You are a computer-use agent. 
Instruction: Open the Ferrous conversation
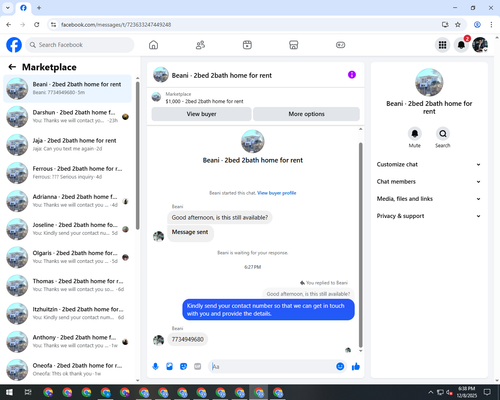[x=67, y=173]
